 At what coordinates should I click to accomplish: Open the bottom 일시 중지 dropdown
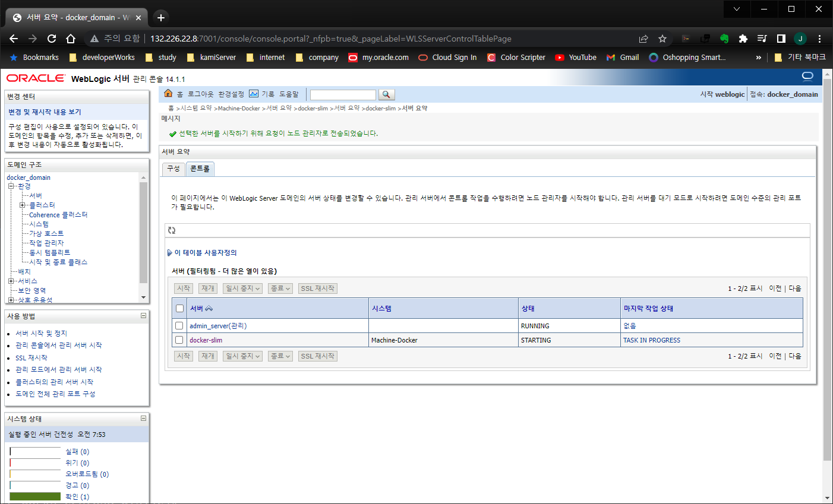(x=243, y=356)
